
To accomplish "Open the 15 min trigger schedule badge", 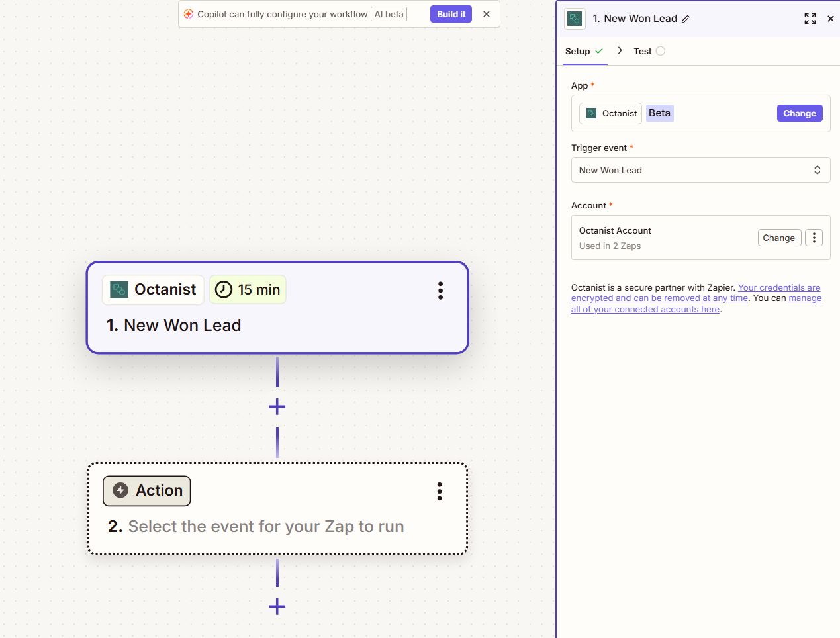I will tap(248, 289).
